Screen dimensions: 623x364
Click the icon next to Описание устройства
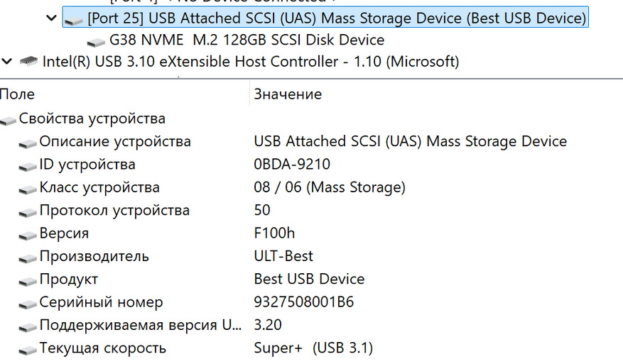click(x=28, y=143)
